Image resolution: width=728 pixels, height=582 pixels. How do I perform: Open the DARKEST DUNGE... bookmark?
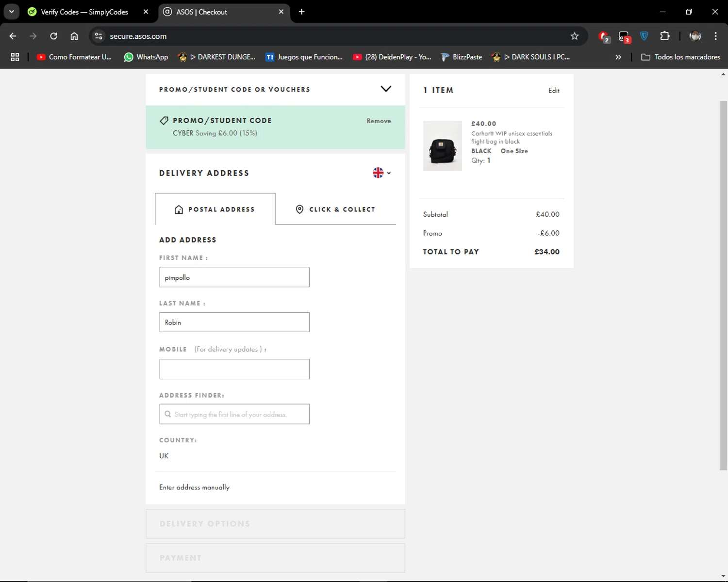pos(216,57)
